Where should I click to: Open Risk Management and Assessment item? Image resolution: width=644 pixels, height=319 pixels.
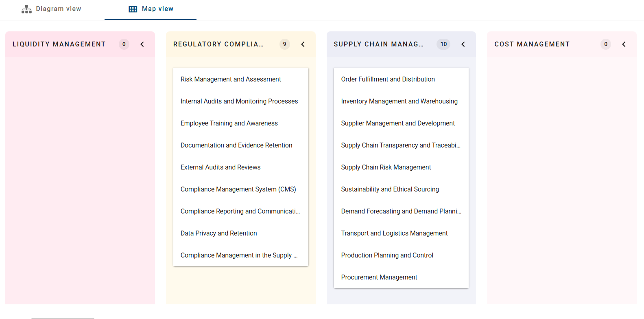[x=231, y=79]
